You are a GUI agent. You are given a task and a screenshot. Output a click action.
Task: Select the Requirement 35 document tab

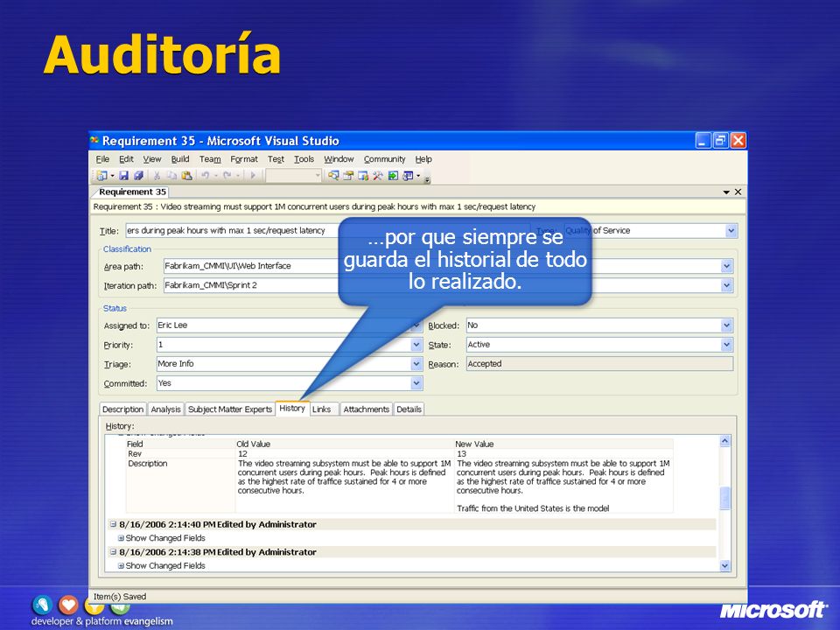coord(132,192)
